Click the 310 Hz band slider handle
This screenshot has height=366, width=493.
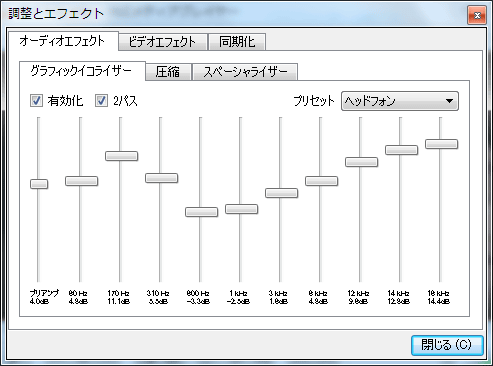coord(161,178)
